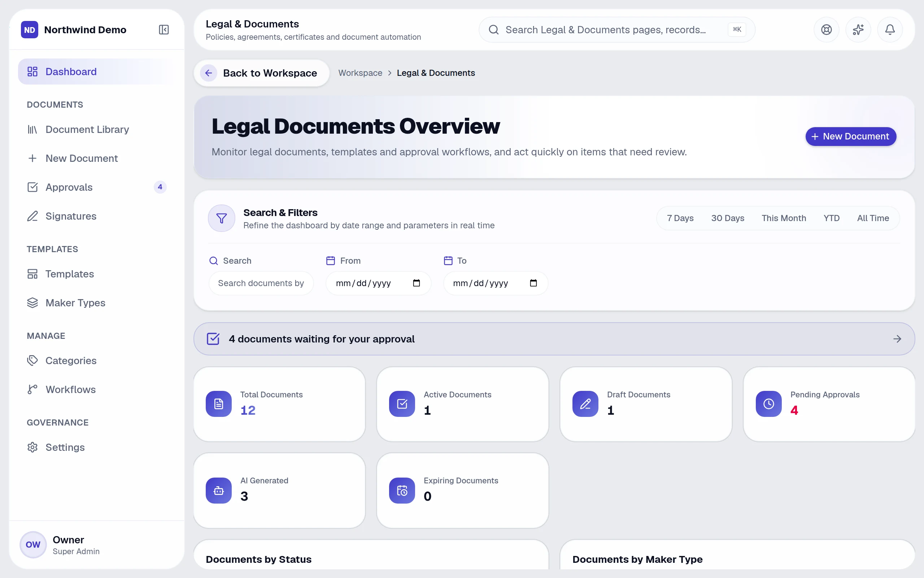Click the Active Documents checkmark icon
Viewport: 924px width, 578px height.
(402, 404)
